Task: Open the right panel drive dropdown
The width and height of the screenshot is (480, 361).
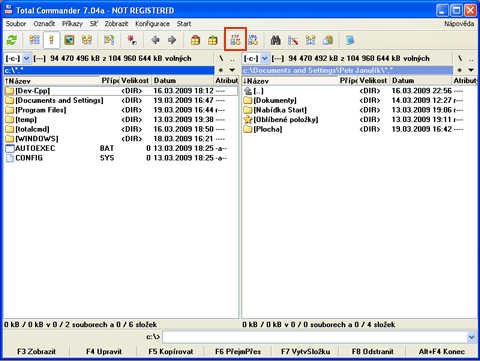Action: pos(265,58)
